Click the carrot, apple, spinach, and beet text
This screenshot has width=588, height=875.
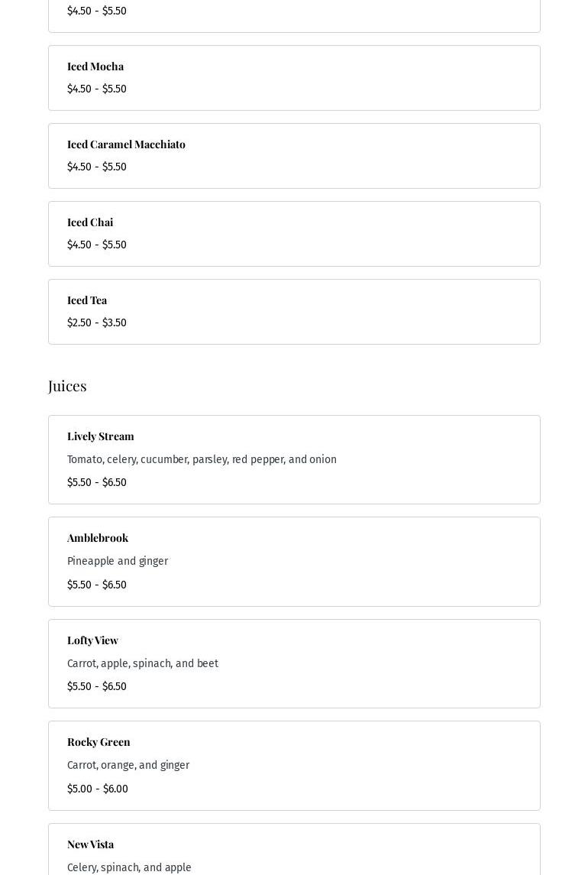pyautogui.click(x=143, y=664)
